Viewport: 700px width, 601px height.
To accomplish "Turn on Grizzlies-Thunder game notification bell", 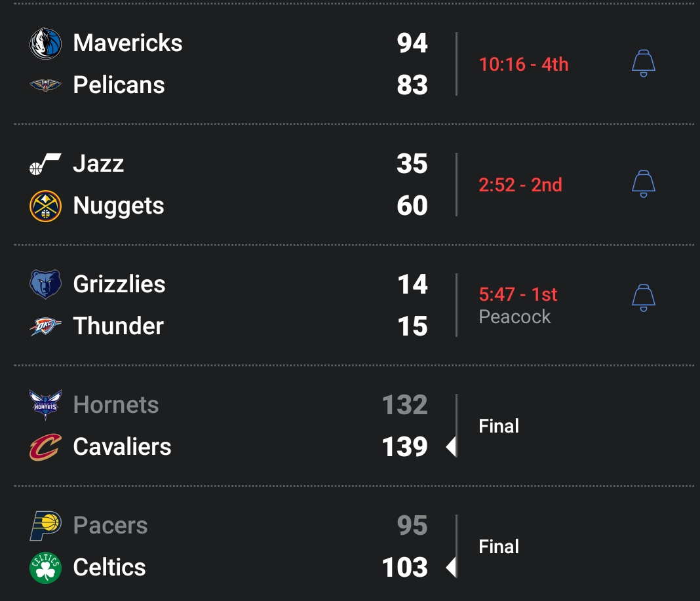I will coord(643,298).
